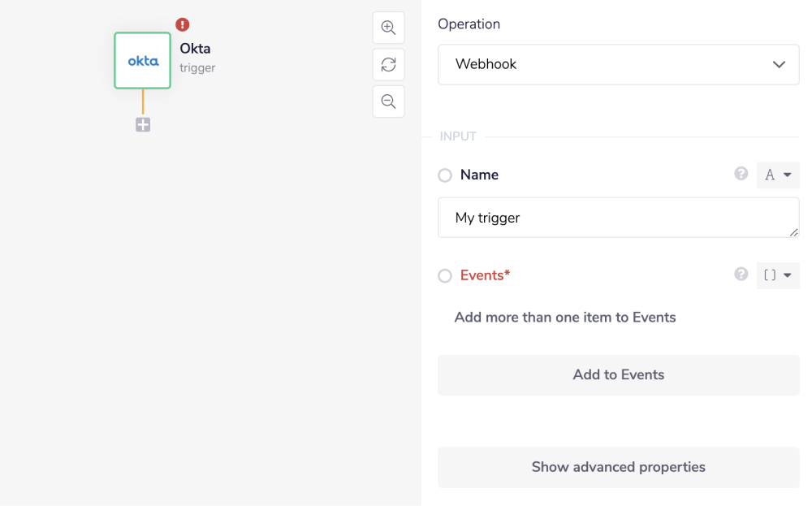Viewport: 812px width, 506px height.
Task: Open the Webhook operation dropdown
Action: [618, 64]
